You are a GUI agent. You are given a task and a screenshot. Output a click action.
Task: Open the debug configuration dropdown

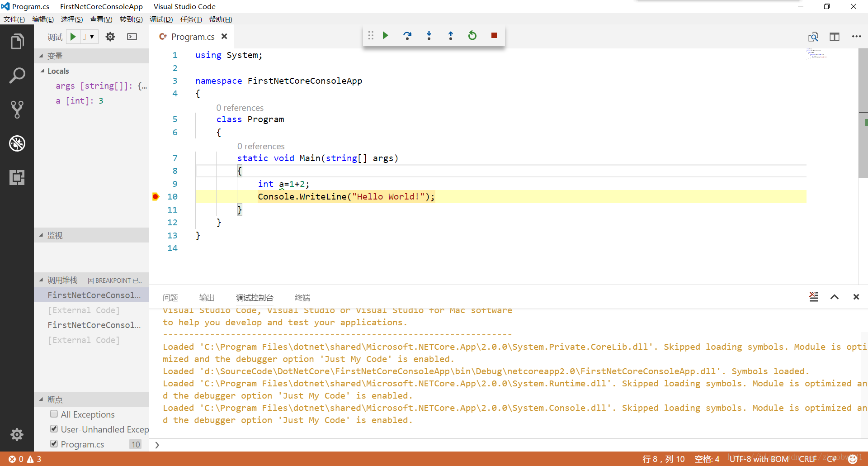pyautogui.click(x=89, y=37)
